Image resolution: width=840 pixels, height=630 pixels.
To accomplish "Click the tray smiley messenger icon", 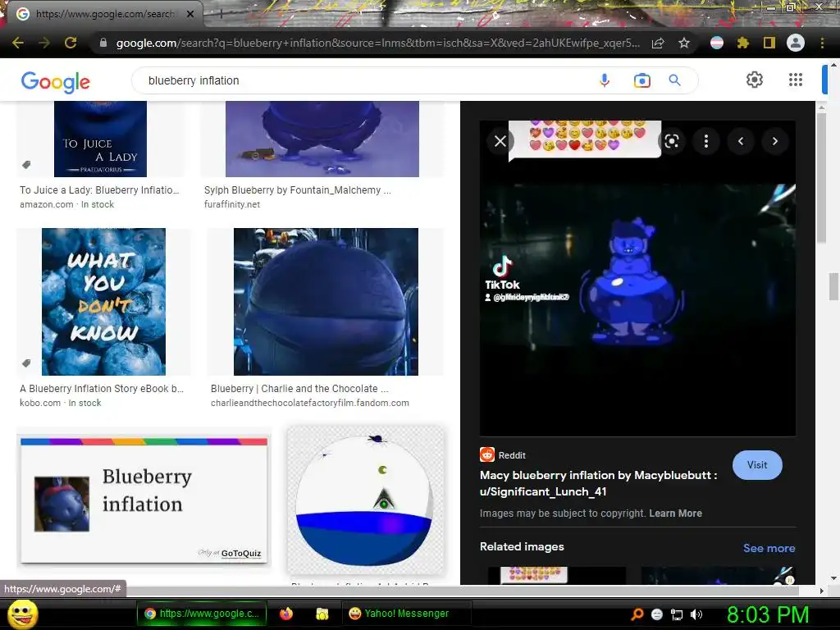I will coord(657,614).
